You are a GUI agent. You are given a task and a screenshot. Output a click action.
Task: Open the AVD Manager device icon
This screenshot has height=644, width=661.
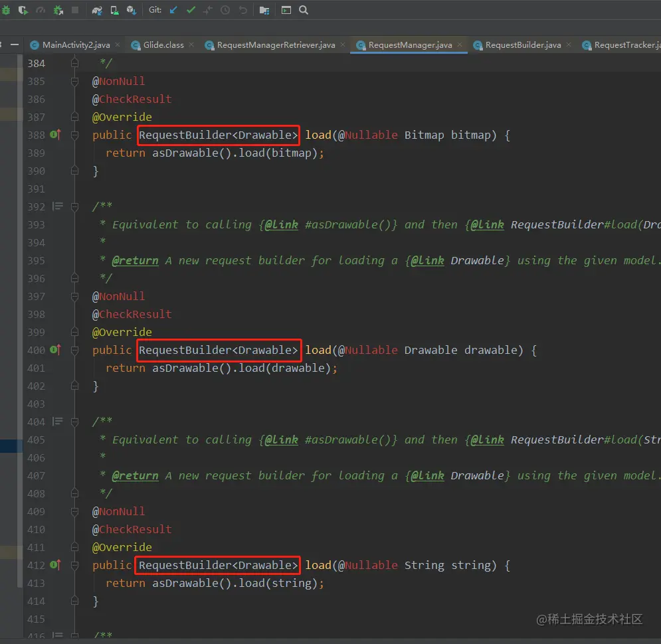114,10
